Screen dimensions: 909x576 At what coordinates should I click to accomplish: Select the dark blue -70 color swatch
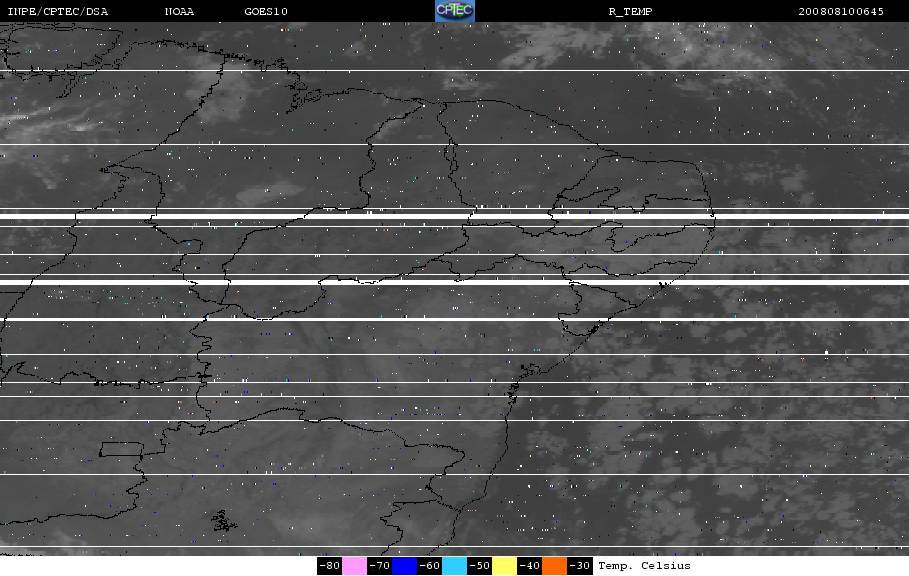(x=405, y=566)
